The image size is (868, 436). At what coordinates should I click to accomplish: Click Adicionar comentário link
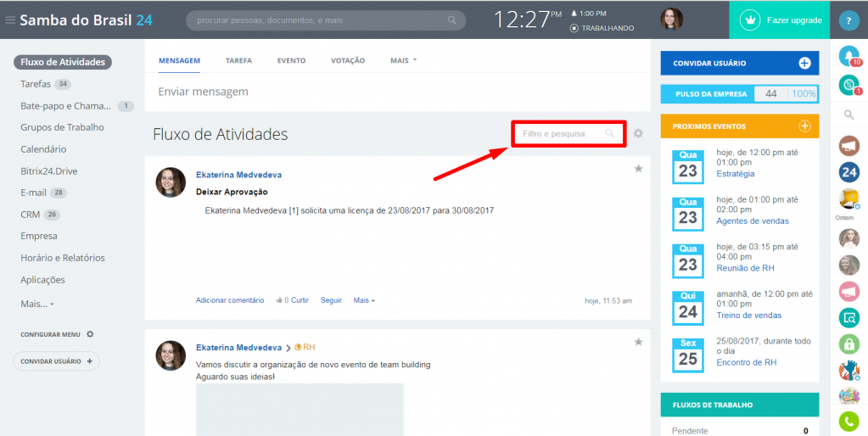[x=230, y=300]
